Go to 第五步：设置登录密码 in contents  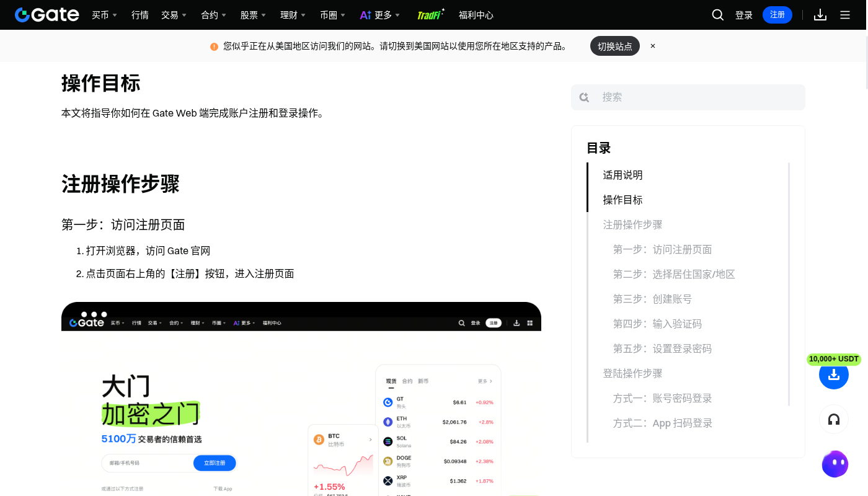click(x=662, y=348)
